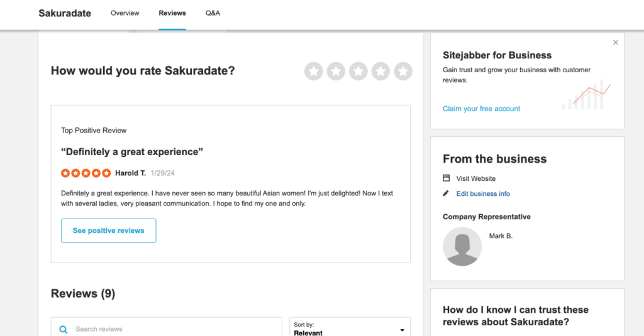Screen dimensions: 644x336
Task: Rate Sakuradate three stars
Action: [x=358, y=72]
